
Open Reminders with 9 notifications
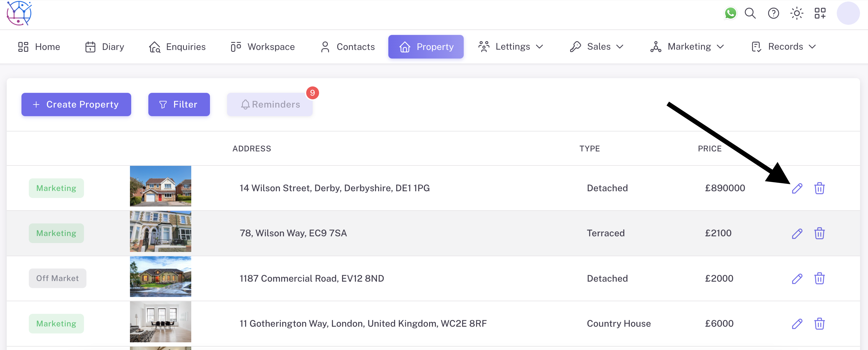[270, 105]
